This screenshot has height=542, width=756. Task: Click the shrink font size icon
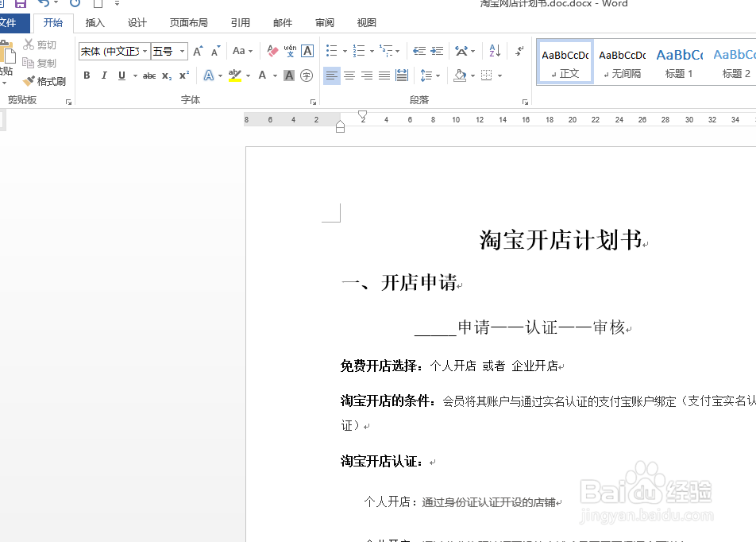pyautogui.click(x=215, y=51)
